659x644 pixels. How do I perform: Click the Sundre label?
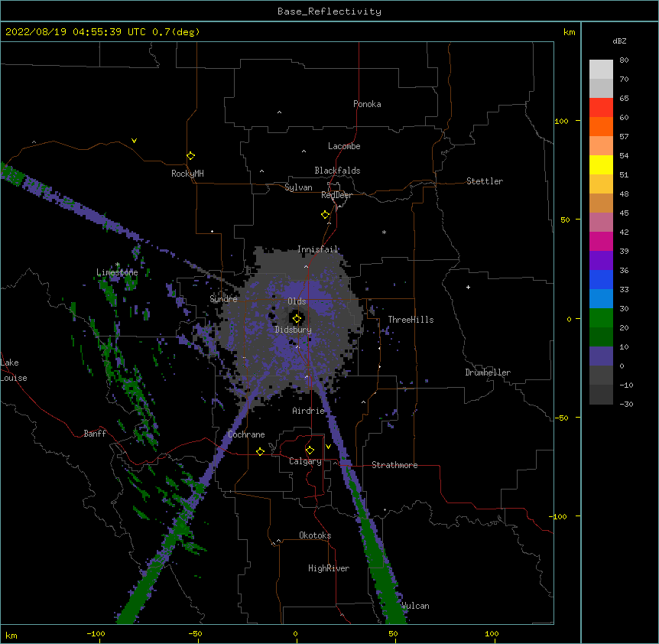click(223, 299)
